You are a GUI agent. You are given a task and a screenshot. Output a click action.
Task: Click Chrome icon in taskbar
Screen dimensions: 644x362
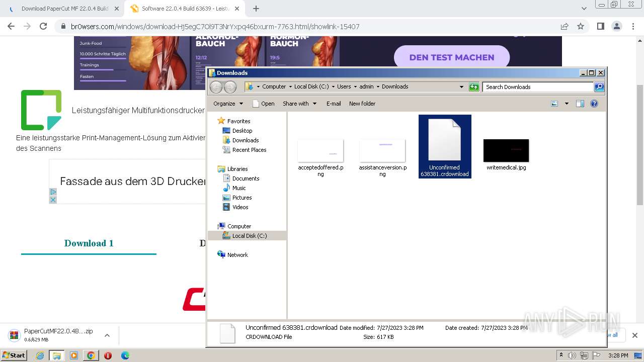pyautogui.click(x=91, y=355)
